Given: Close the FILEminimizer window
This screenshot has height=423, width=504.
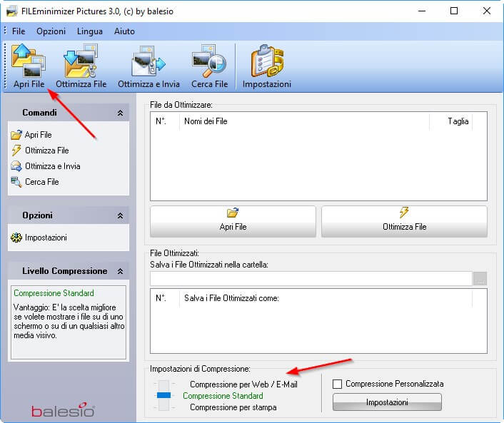Looking at the screenshot, I should pos(487,11).
